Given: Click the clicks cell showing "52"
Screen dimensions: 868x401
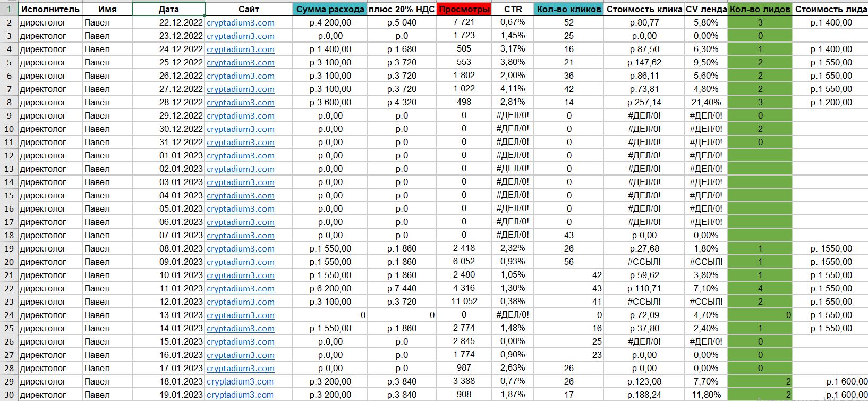Looking at the screenshot, I should [569, 22].
